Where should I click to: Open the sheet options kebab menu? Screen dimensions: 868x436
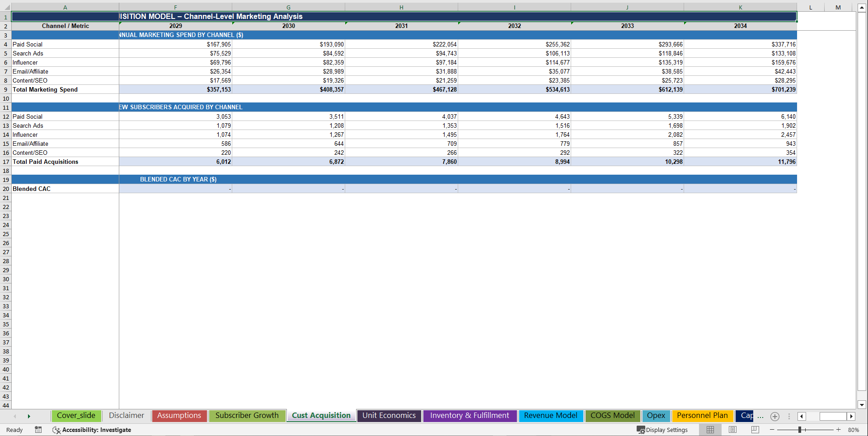pos(789,416)
